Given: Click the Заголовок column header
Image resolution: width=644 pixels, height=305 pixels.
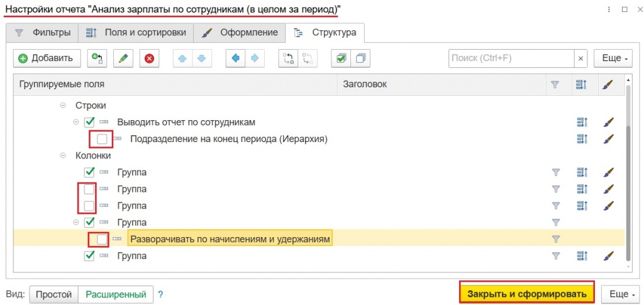Looking at the screenshot, I should (x=441, y=84).
